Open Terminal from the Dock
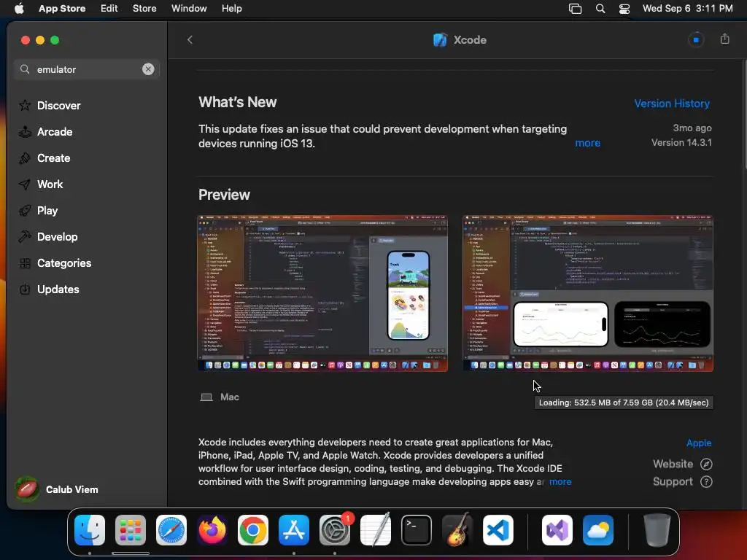Screen dimensions: 747x560 [417, 530]
